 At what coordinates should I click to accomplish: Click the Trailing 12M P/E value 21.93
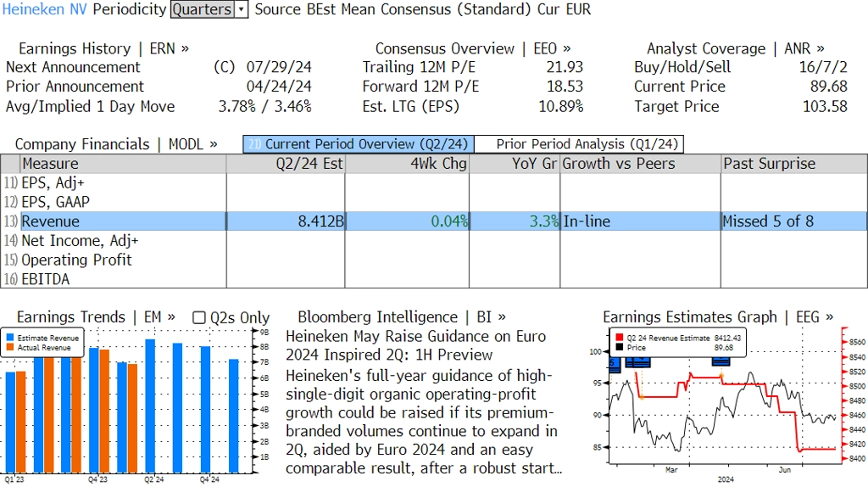tap(565, 67)
